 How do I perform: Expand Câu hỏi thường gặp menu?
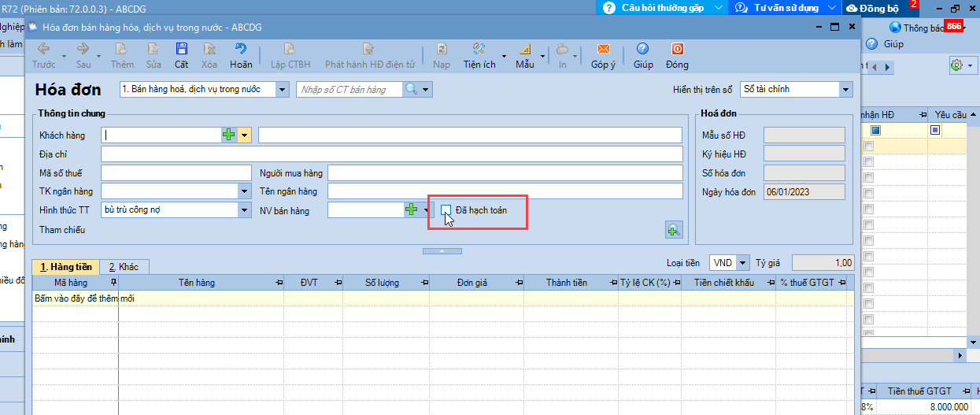[x=717, y=8]
